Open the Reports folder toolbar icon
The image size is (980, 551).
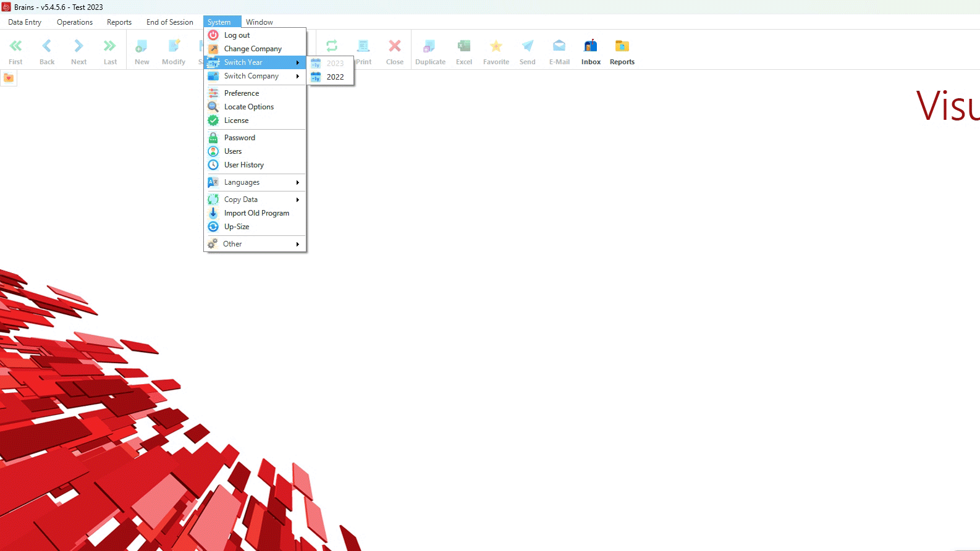coord(622,51)
